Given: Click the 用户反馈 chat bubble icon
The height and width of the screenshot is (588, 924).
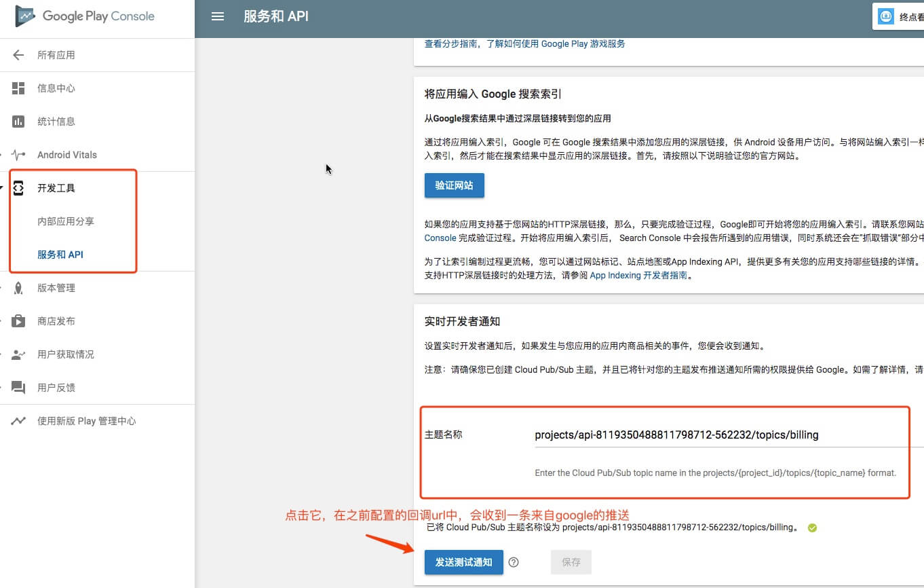Looking at the screenshot, I should [x=18, y=388].
